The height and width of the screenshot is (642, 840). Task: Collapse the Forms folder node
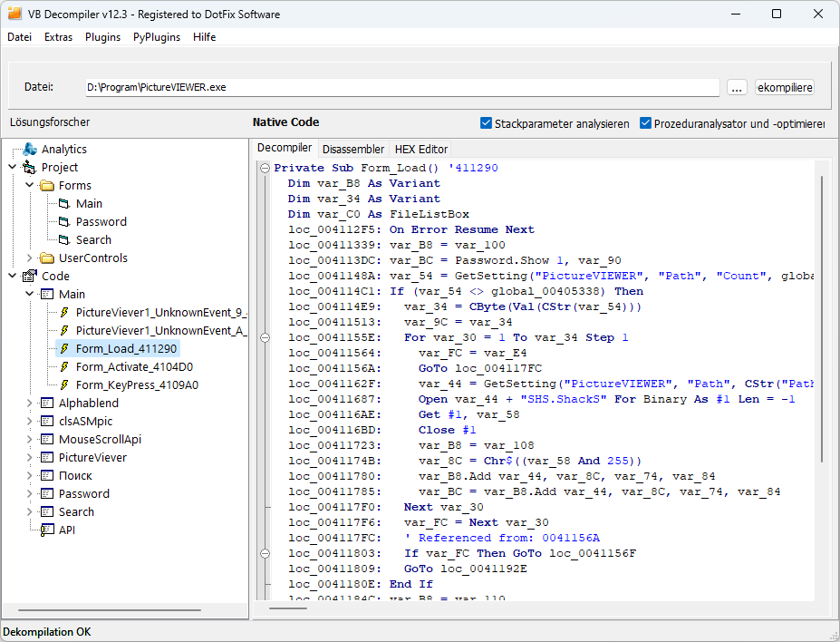coord(30,185)
